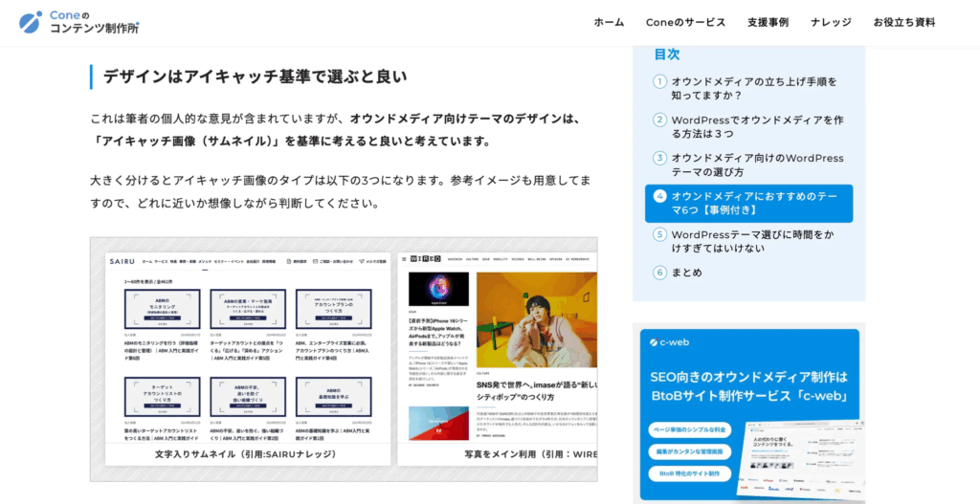Click the number 2 circle icon in 目次
This screenshot has height=504, width=980.
[660, 120]
